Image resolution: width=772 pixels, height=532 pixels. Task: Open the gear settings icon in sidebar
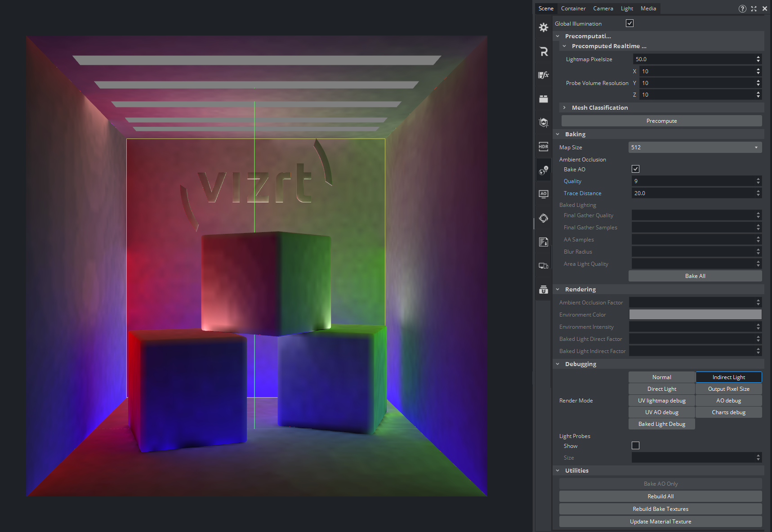point(543,27)
